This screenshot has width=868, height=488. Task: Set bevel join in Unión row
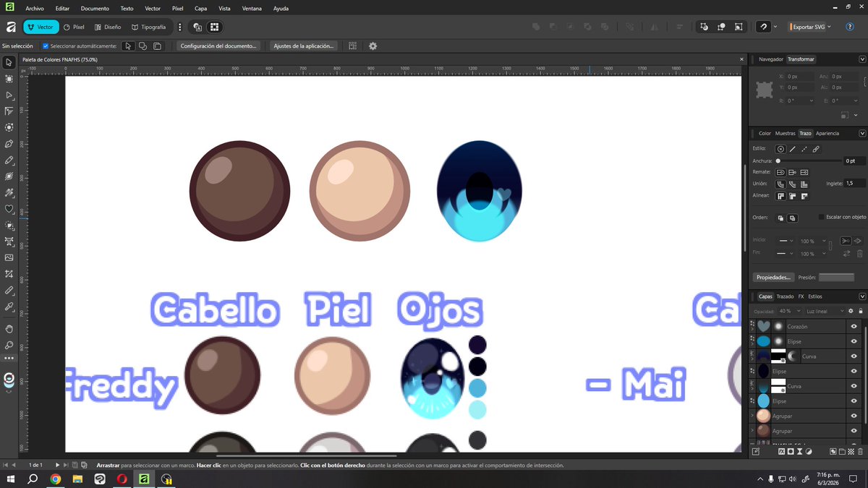[792, 184]
